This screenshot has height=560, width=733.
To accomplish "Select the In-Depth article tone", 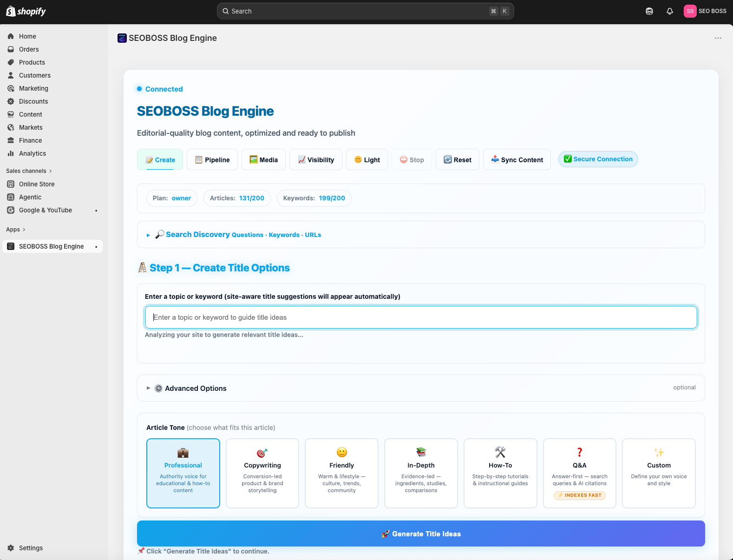I will pyautogui.click(x=421, y=473).
